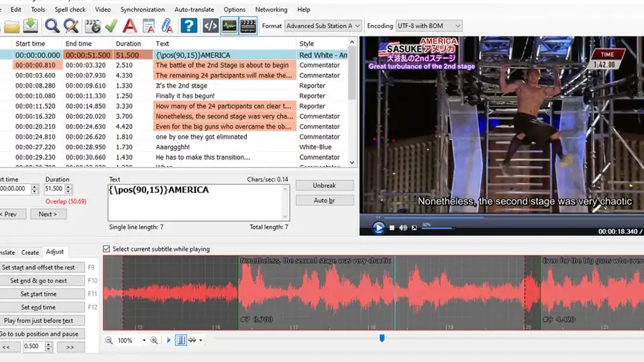644x362 pixels.
Task: Open the waveform zoom 100% dropdown
Action: click(x=144, y=341)
